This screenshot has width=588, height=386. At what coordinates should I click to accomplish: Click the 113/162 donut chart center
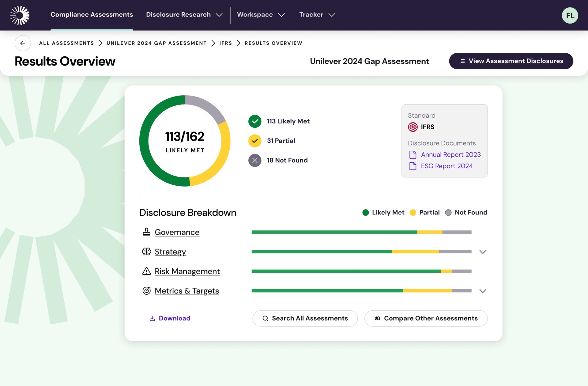(x=185, y=141)
